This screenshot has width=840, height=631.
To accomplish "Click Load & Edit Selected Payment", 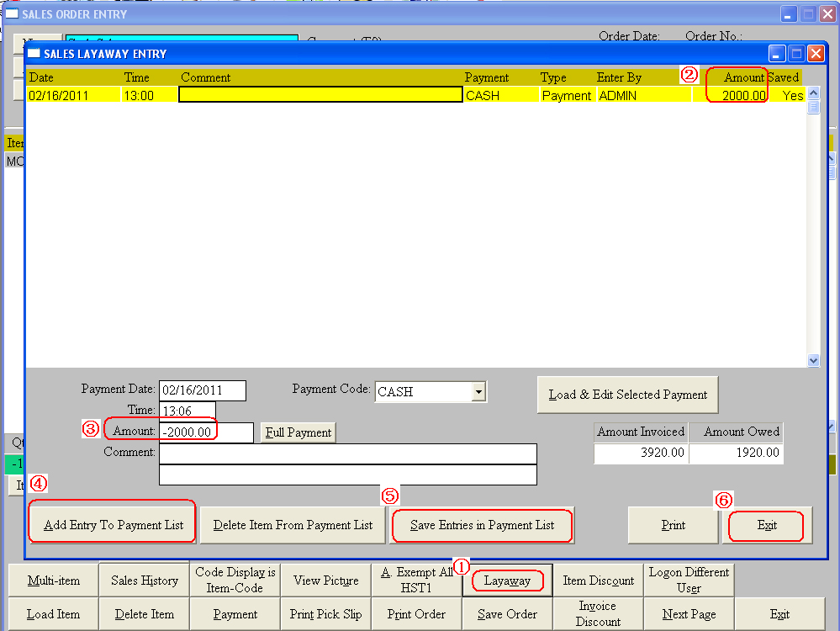I will tap(627, 395).
